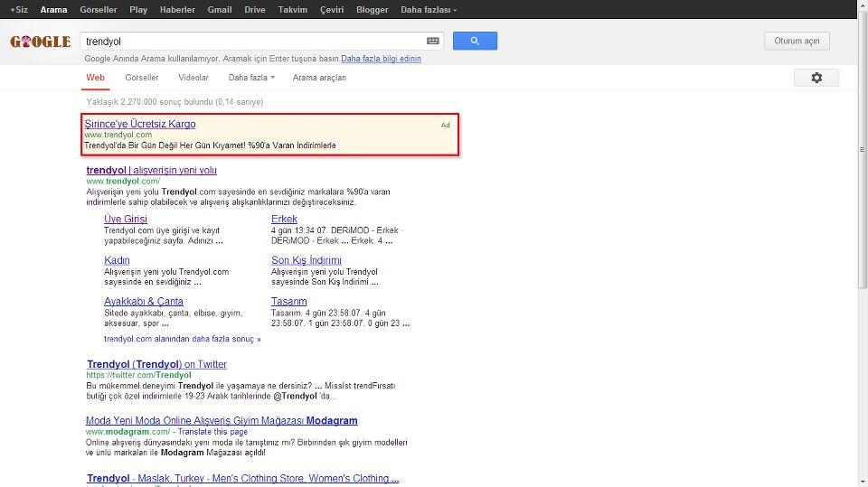Open the Kadın sitelink
This screenshot has width=868, height=487.
(117, 260)
